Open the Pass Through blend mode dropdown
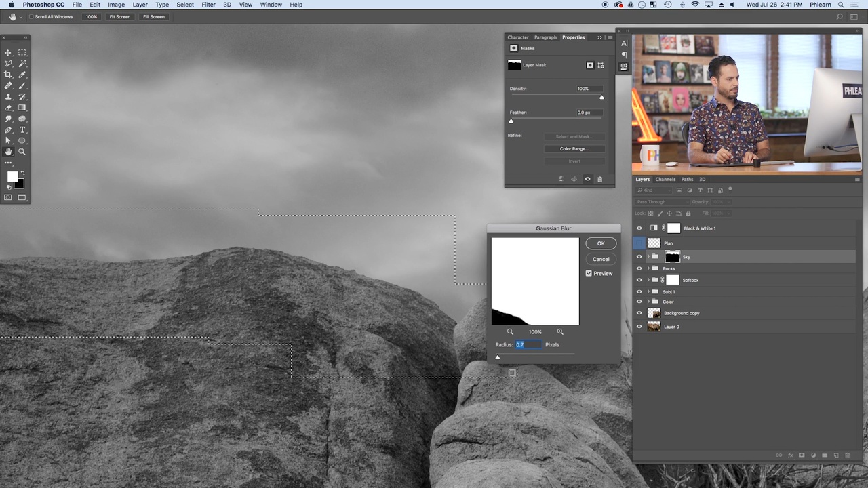Image resolution: width=868 pixels, height=488 pixels. point(662,202)
